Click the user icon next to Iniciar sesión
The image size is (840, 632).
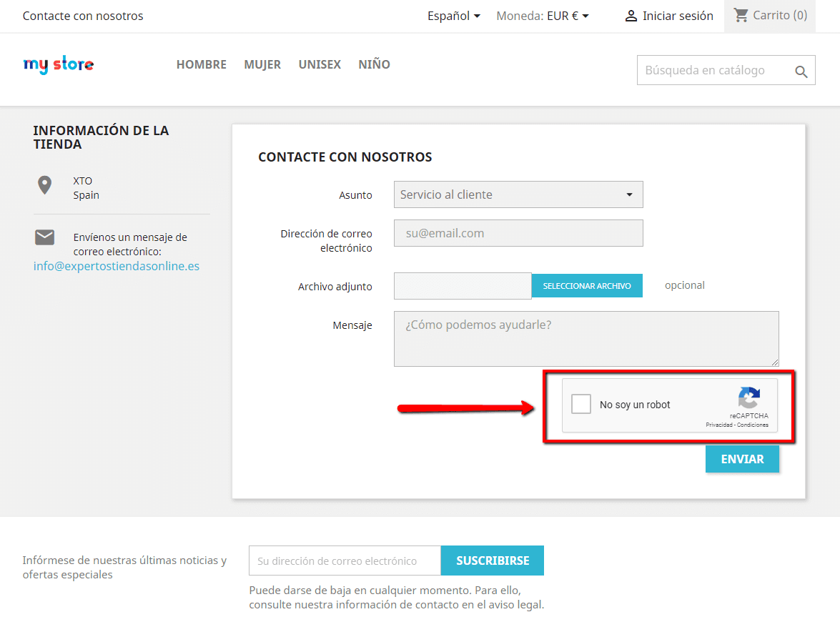pyautogui.click(x=631, y=15)
